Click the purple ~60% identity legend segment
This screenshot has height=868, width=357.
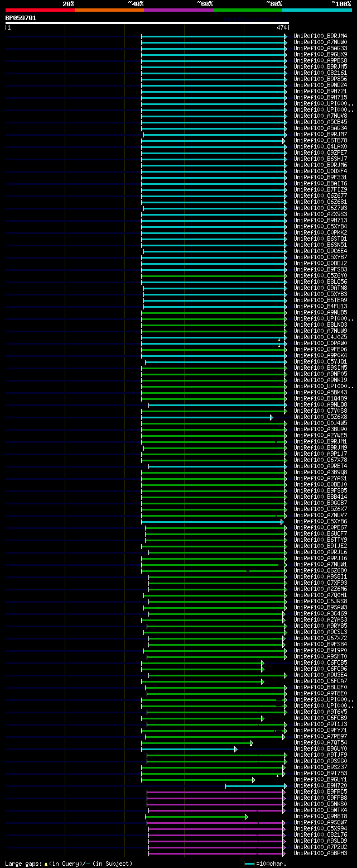pos(178,10)
